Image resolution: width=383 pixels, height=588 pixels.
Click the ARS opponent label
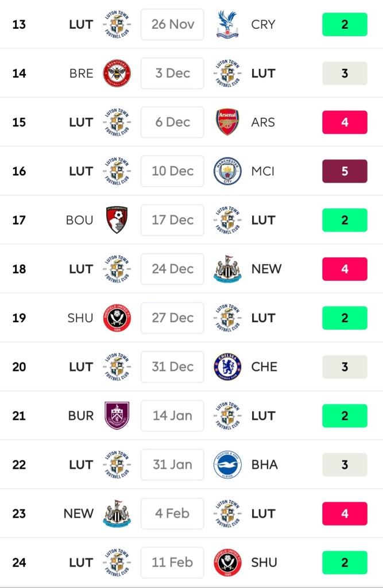pyautogui.click(x=263, y=122)
